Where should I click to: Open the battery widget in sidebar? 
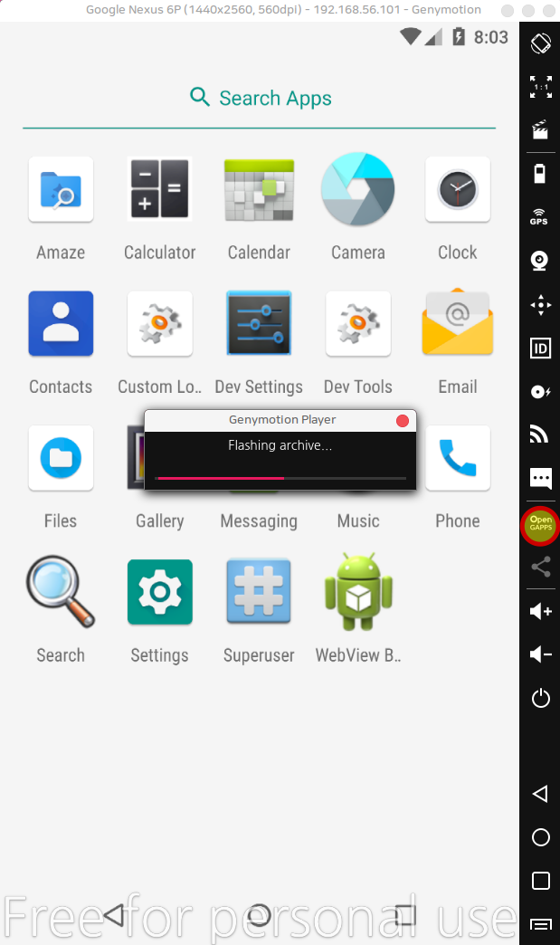click(540, 174)
